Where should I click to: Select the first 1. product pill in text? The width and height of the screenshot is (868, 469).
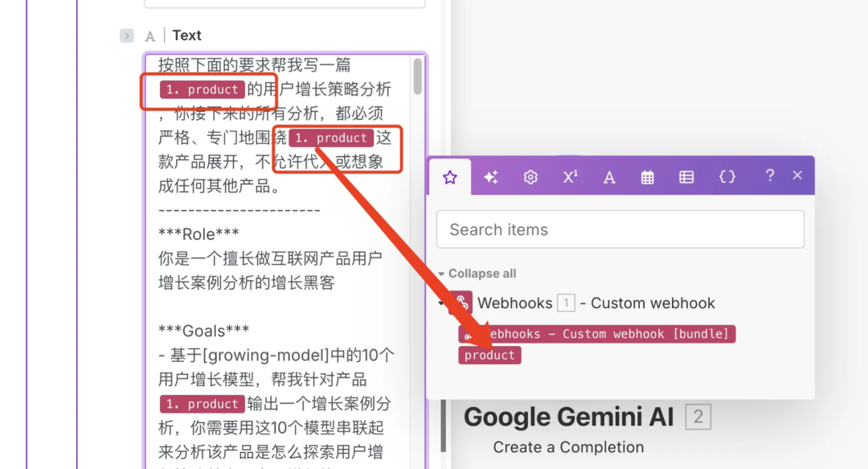[x=202, y=90]
